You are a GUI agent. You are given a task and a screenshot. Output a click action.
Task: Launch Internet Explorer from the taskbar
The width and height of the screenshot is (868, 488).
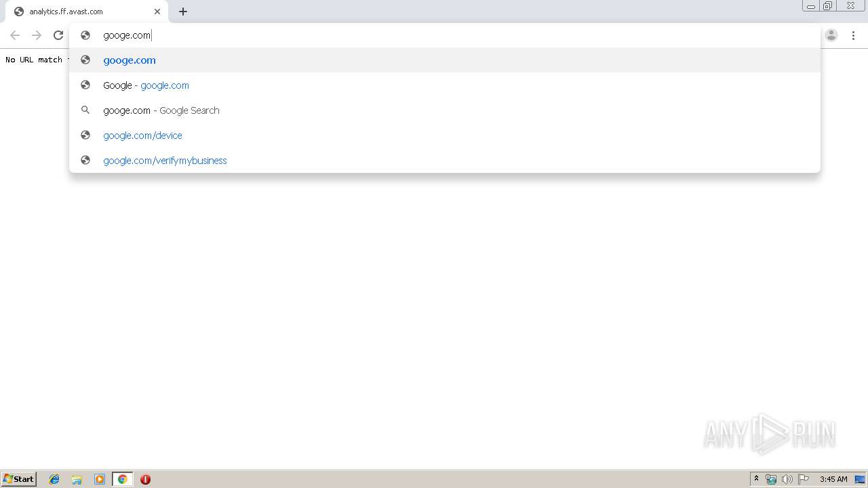point(54,479)
